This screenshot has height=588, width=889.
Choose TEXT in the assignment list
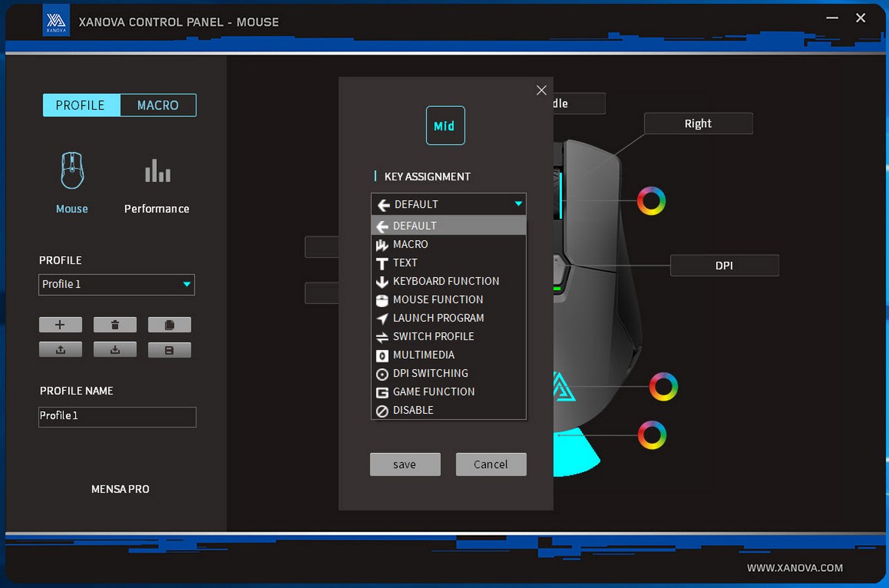[x=449, y=262]
